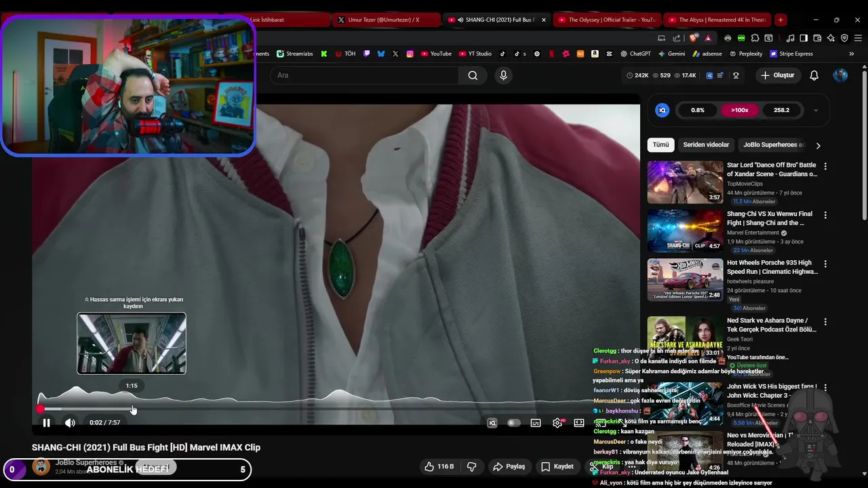Open options menu for Hot Wheels Porsche video
This screenshot has height=488, width=868.
coord(825,264)
